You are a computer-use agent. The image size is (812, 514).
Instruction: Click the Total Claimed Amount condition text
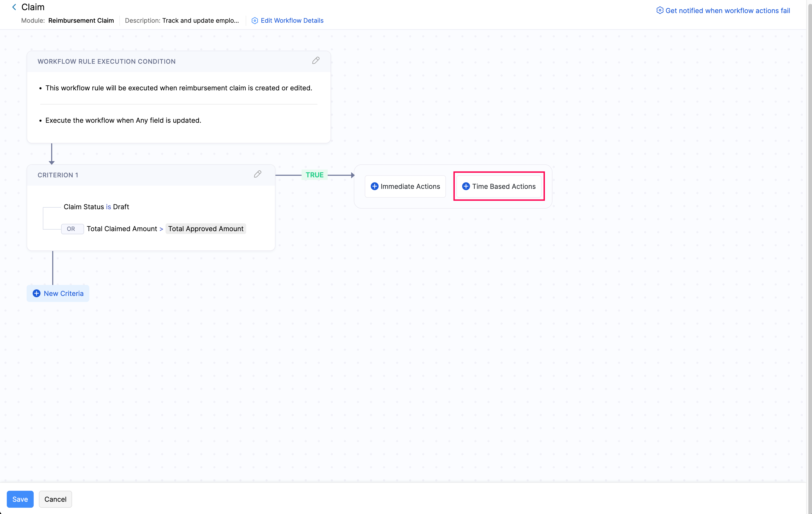122,229
